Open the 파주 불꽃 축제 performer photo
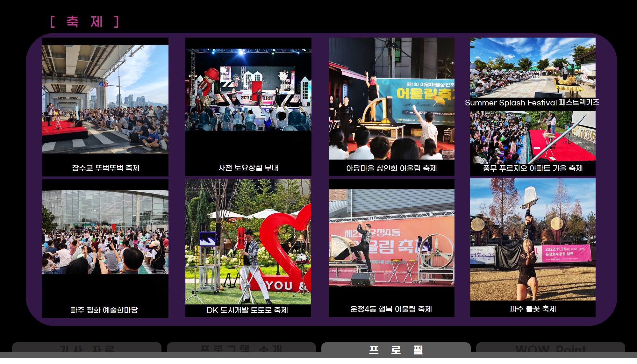 pyautogui.click(x=532, y=239)
